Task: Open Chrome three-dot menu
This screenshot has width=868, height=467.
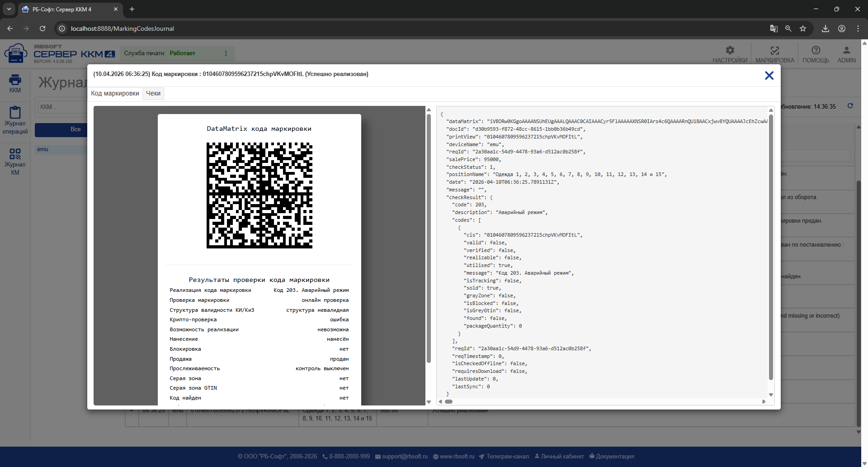Action: [858, 29]
